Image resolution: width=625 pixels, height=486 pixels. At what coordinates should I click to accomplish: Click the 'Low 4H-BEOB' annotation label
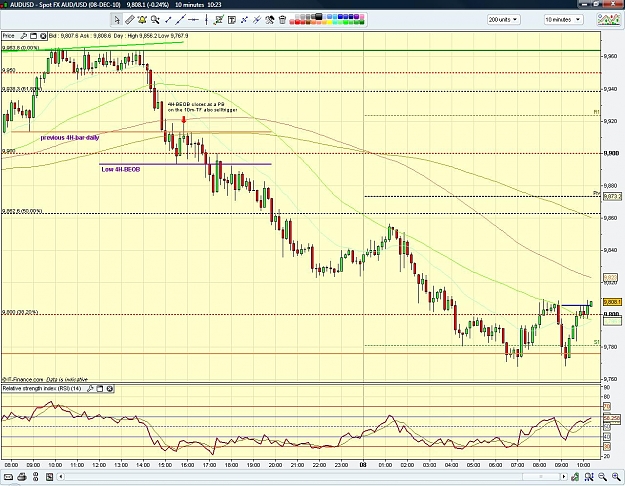pyautogui.click(x=121, y=169)
